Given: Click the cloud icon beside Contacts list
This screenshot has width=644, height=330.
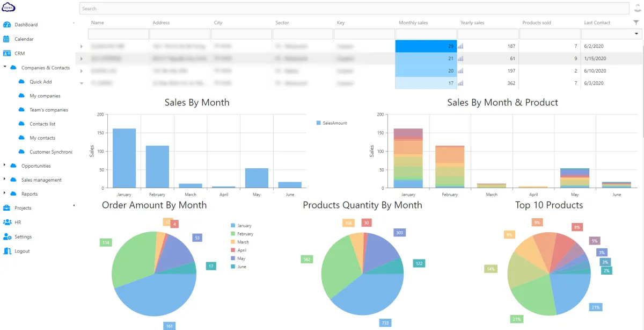Looking at the screenshot, I should pos(21,124).
